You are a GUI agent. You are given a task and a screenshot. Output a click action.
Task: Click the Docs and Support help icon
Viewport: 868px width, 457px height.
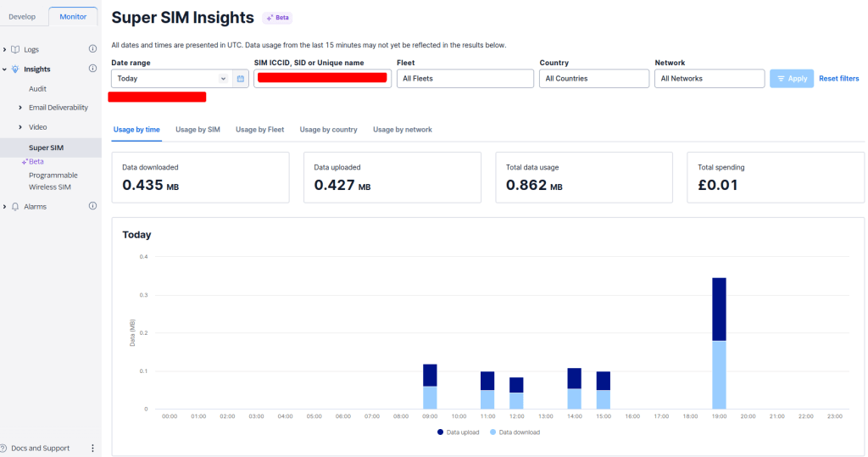[4, 448]
